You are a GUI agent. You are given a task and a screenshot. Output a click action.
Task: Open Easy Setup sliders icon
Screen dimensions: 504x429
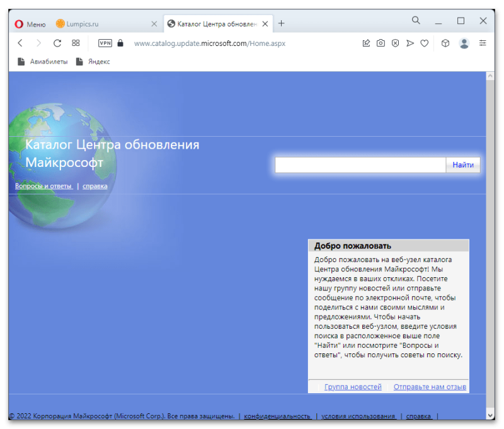(483, 43)
